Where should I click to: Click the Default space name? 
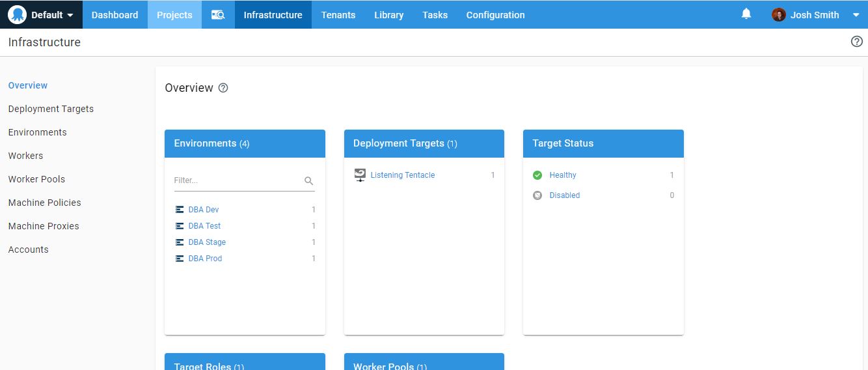[47, 15]
